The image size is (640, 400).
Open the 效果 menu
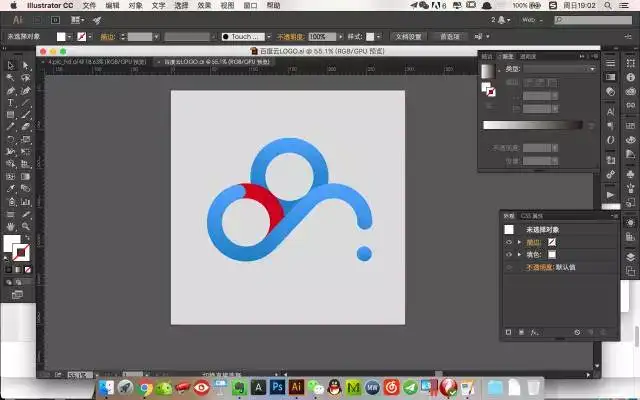[204, 5]
